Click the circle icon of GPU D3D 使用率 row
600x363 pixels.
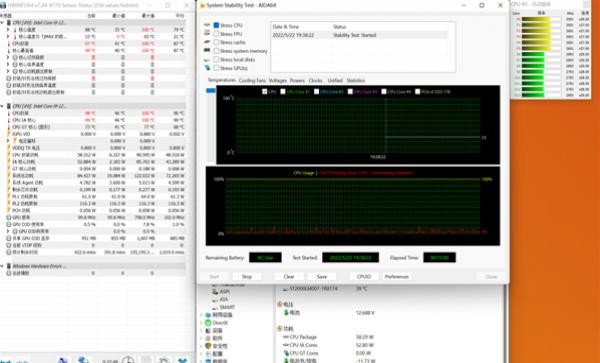[9, 225]
